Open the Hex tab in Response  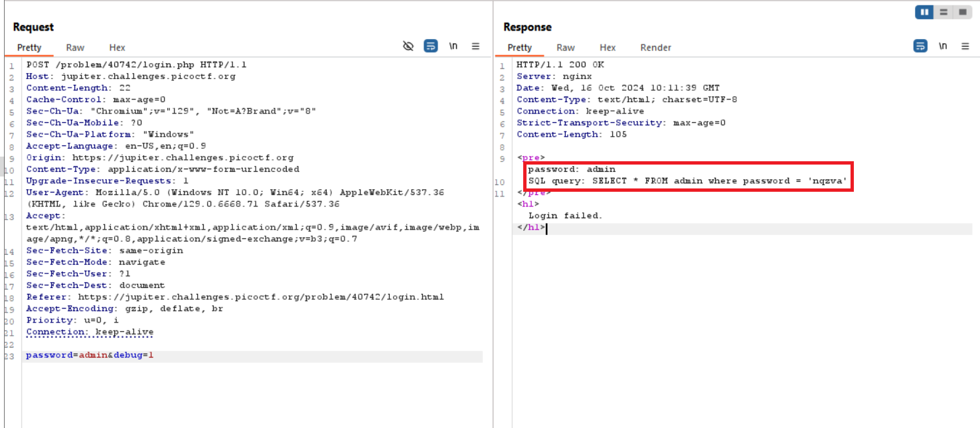[x=608, y=48]
